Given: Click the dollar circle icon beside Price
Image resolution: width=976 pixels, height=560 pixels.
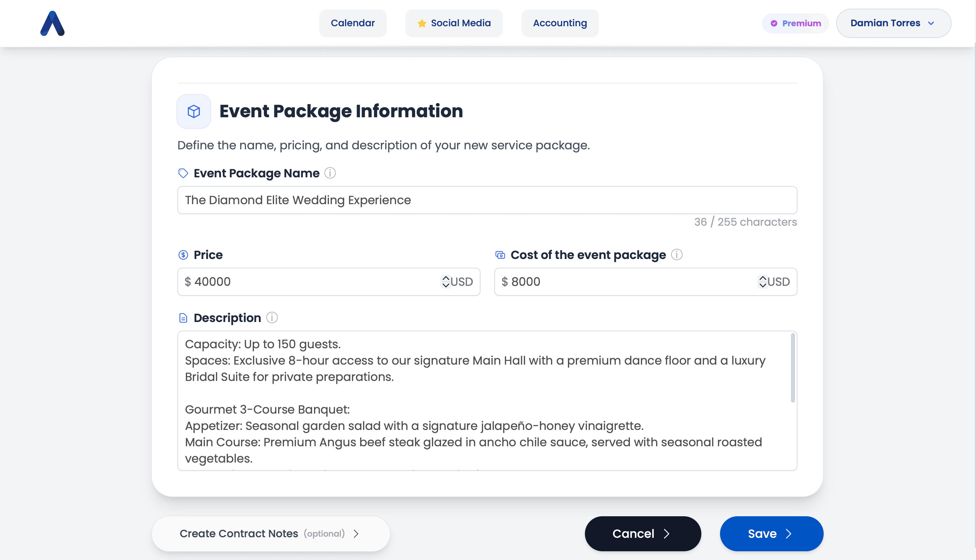Looking at the screenshot, I should click(183, 255).
